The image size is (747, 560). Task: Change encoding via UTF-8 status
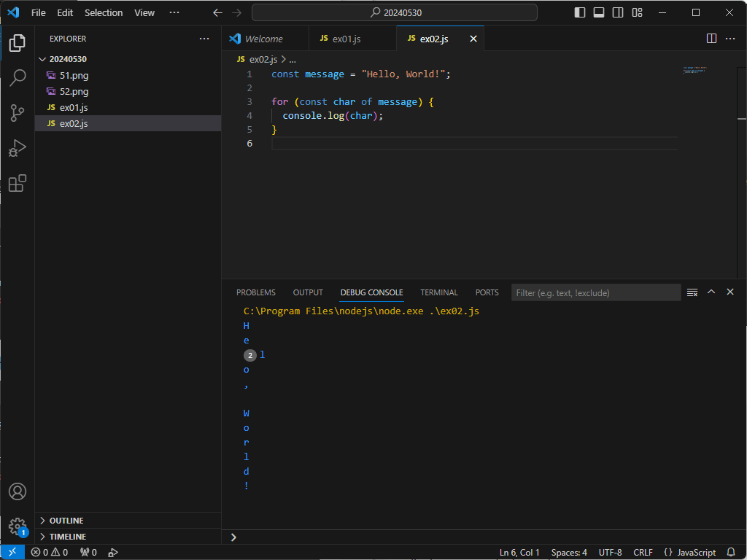(x=610, y=553)
